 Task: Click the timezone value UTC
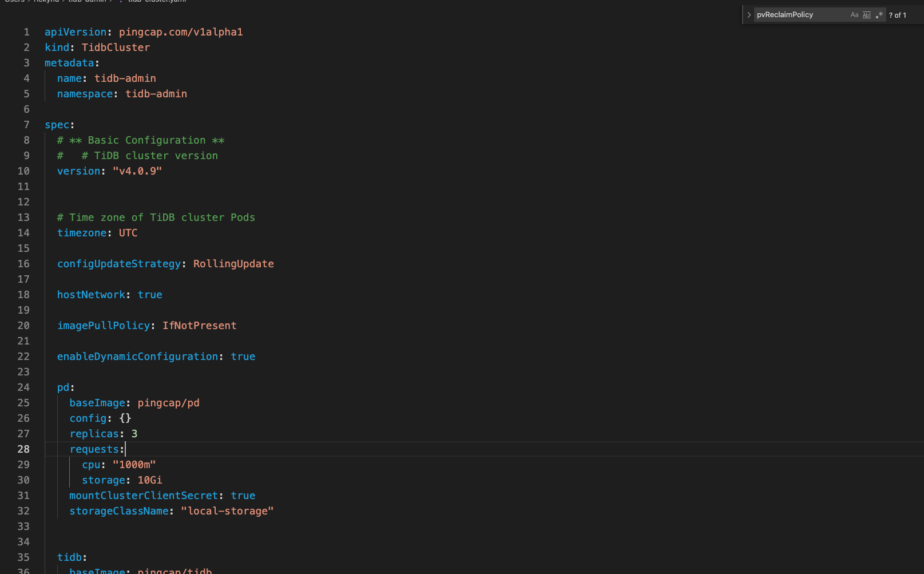point(128,233)
